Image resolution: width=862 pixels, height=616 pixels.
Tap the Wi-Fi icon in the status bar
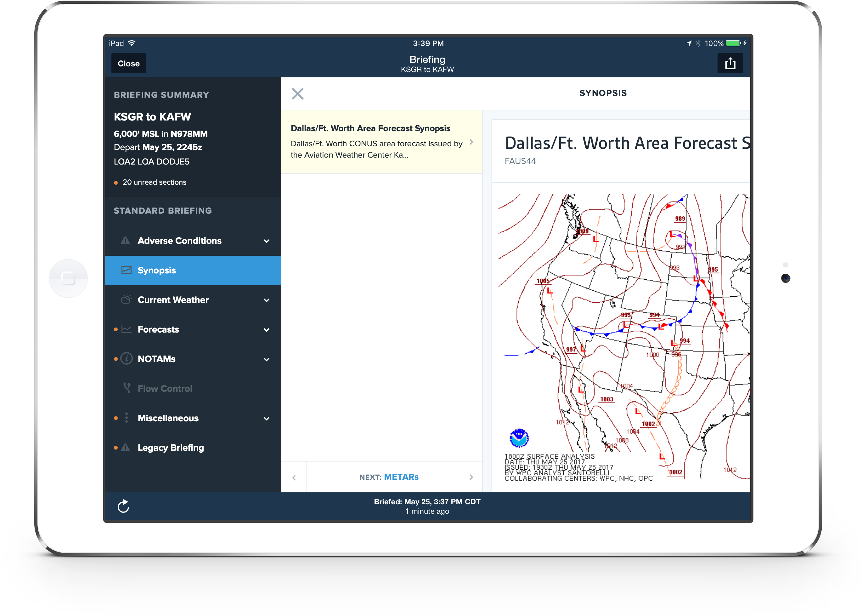(x=132, y=43)
